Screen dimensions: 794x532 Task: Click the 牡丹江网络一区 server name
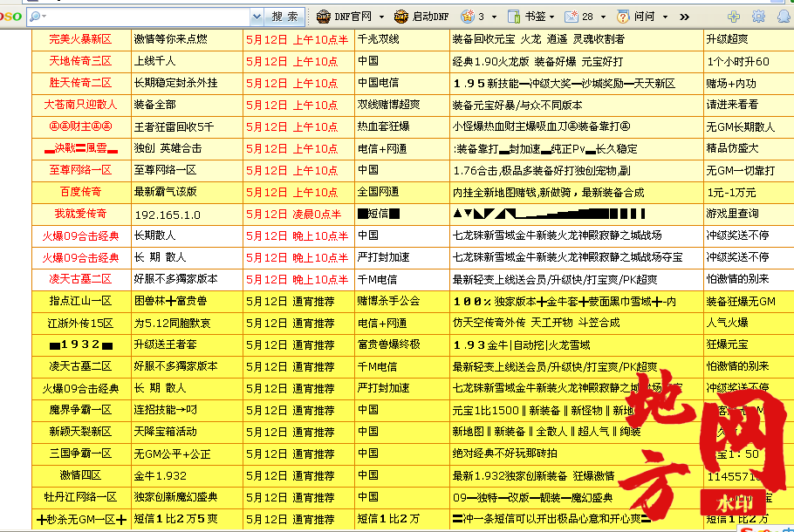80,497
